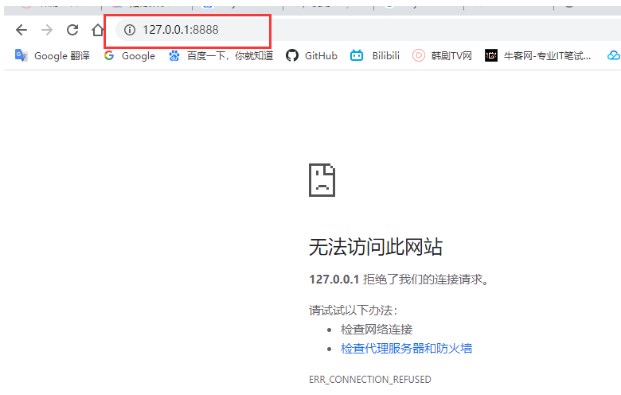Click the Google Translate bookmark icon
Image resolution: width=621 pixels, height=395 pixels.
pos(21,55)
